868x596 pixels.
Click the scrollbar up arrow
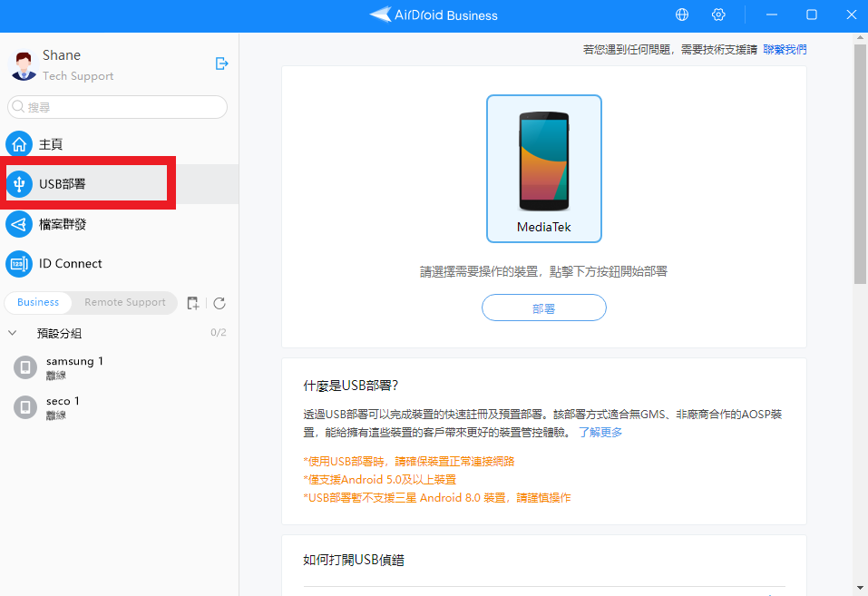pos(860,38)
